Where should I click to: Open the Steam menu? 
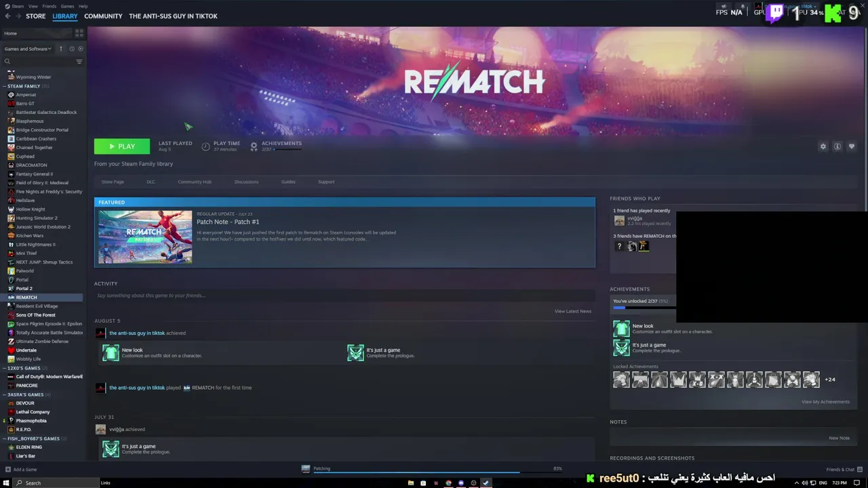tap(16, 6)
